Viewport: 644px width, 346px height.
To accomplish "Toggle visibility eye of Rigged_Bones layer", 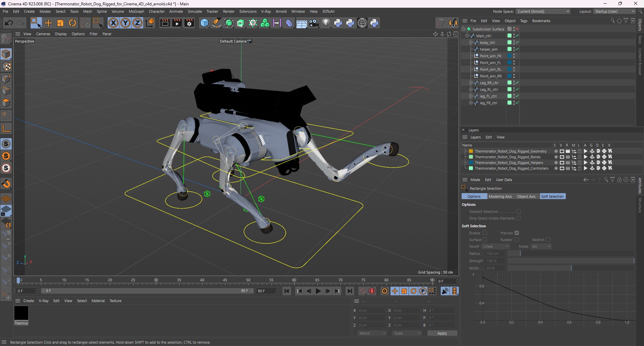I will pyautogui.click(x=562, y=157).
